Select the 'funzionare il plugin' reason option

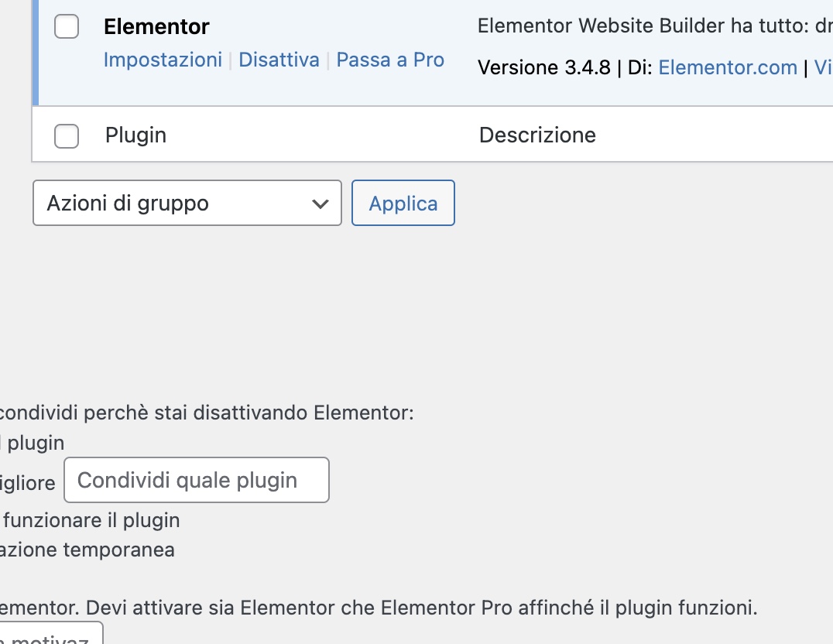(x=91, y=520)
